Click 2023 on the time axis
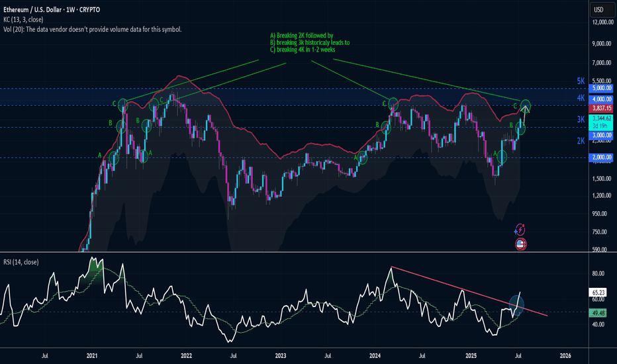Viewport: 617px width, 364px height. [281, 355]
